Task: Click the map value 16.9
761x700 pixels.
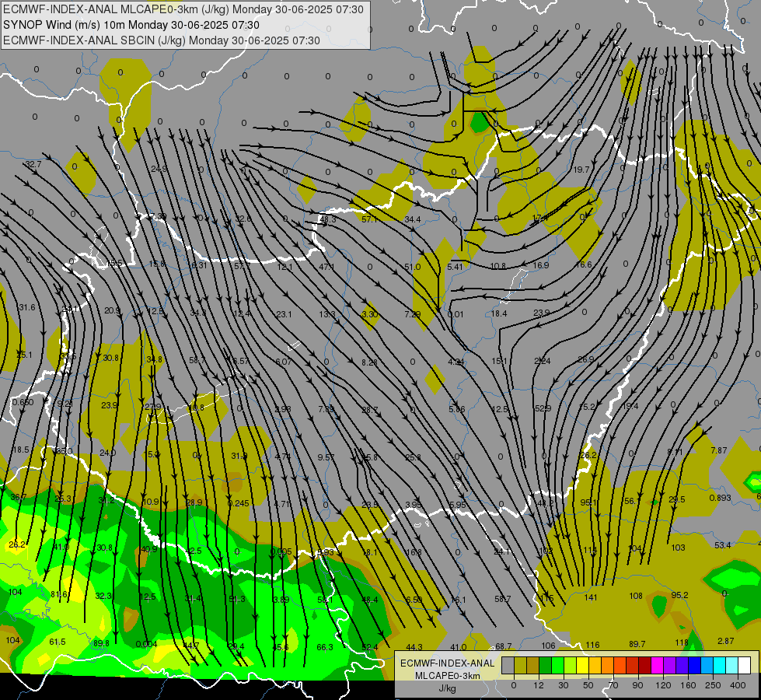Action: pyautogui.click(x=541, y=265)
